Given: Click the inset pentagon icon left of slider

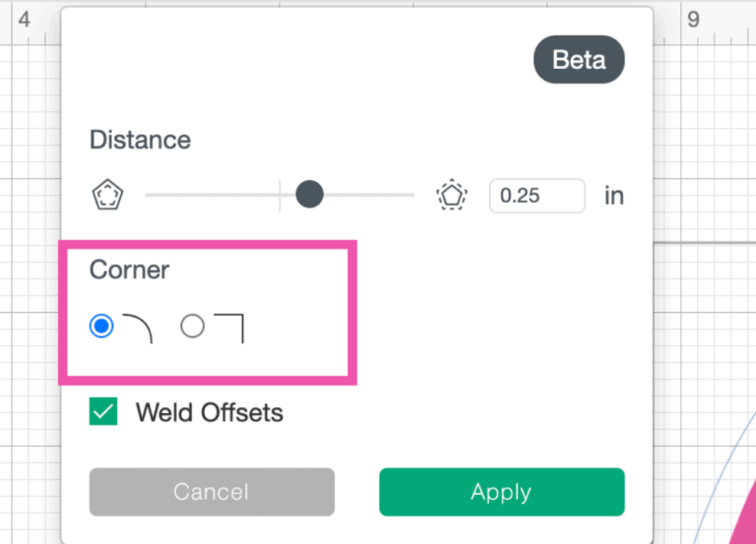Looking at the screenshot, I should coord(106,195).
